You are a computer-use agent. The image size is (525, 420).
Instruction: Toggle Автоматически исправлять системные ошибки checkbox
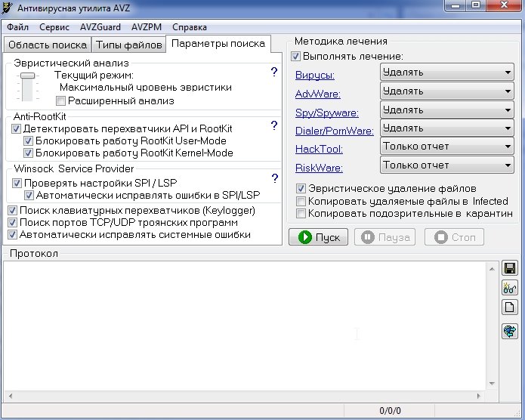pyautogui.click(x=12, y=234)
